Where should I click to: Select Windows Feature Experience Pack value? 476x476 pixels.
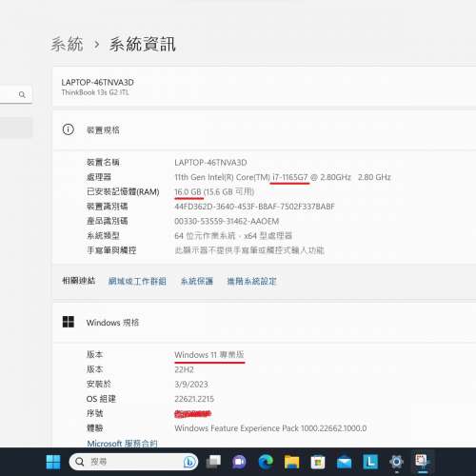270,428
